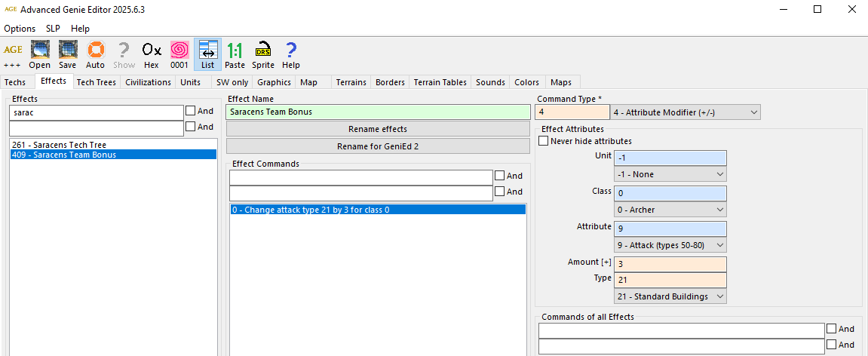This screenshot has height=356, width=868.
Task: Click the Auto lifebuoy toolbar icon
Action: click(x=95, y=55)
